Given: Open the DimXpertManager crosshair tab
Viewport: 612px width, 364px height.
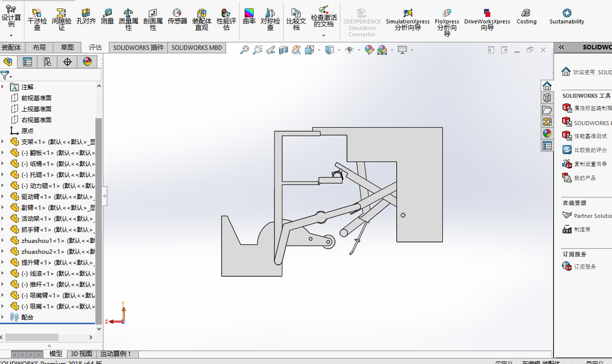Looking at the screenshot, I should pyautogui.click(x=67, y=62).
